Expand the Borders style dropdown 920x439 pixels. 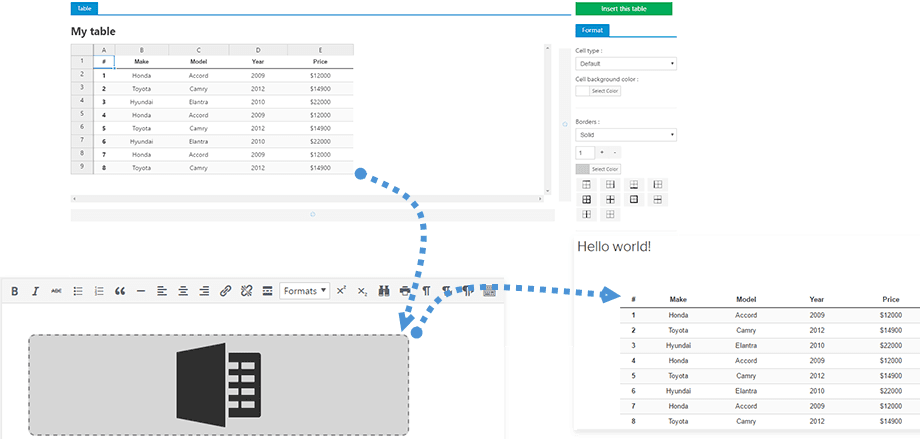(625, 134)
